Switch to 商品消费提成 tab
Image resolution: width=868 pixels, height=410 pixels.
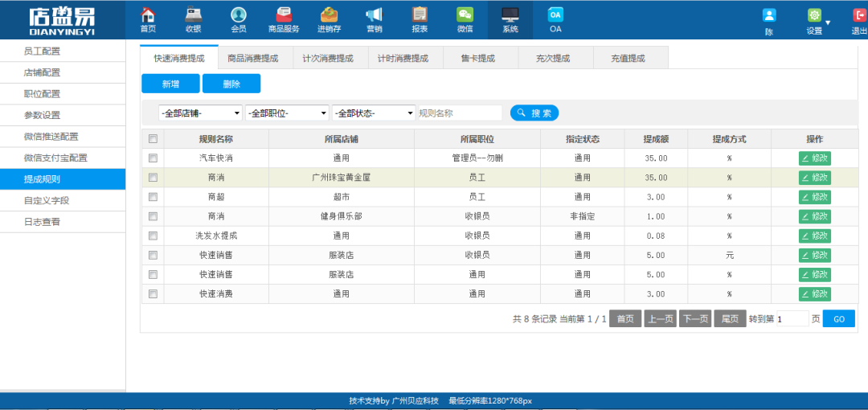tap(256, 58)
